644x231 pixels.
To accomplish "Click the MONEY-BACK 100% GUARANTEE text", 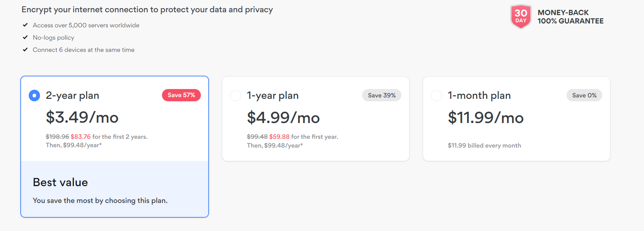I will (x=571, y=17).
